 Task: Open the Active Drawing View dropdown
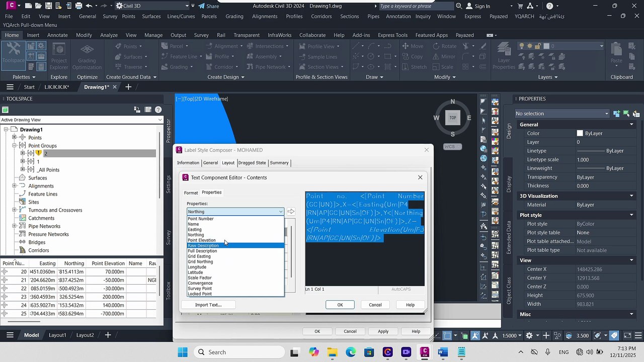pos(82,120)
